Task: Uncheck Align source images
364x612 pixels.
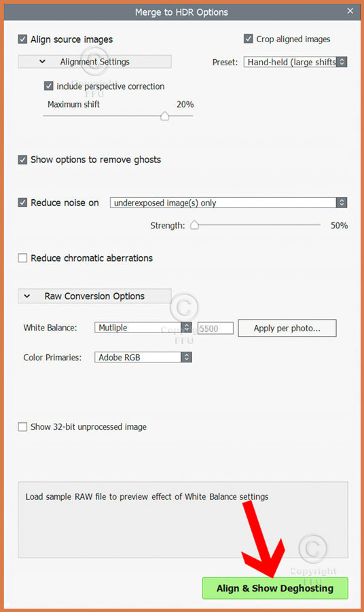Action: [x=22, y=39]
